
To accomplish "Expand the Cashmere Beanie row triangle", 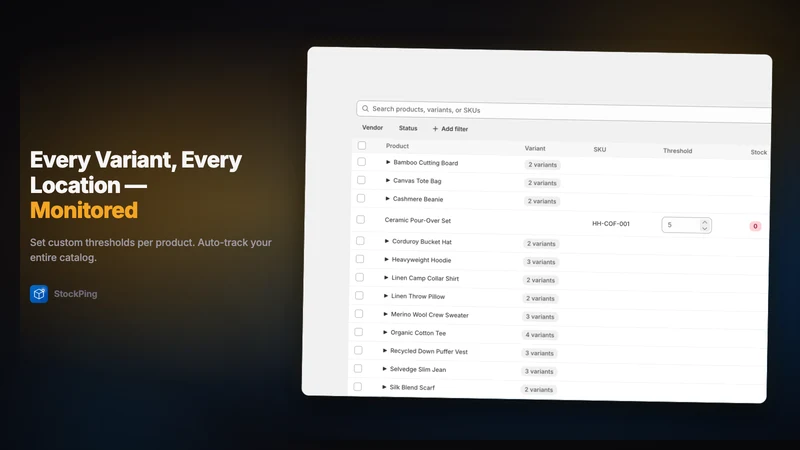I will coord(388,198).
